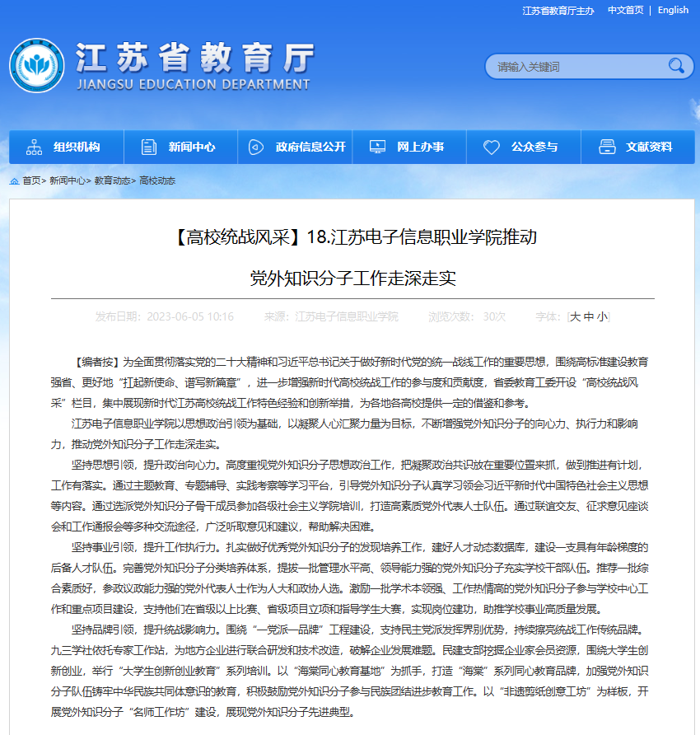Click the 网上办事 monitor icon
The height and width of the screenshot is (735, 700).
(377, 147)
